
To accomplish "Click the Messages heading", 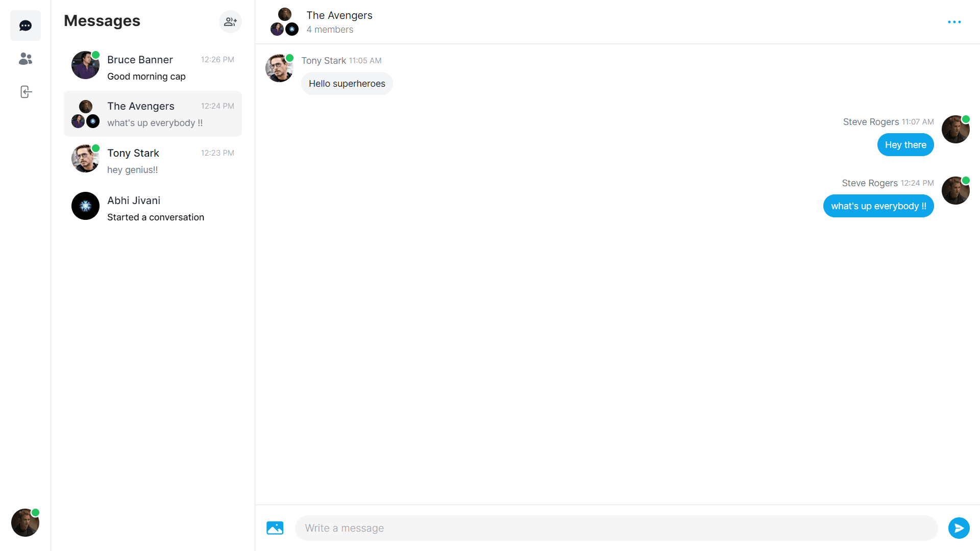I will pos(102,20).
